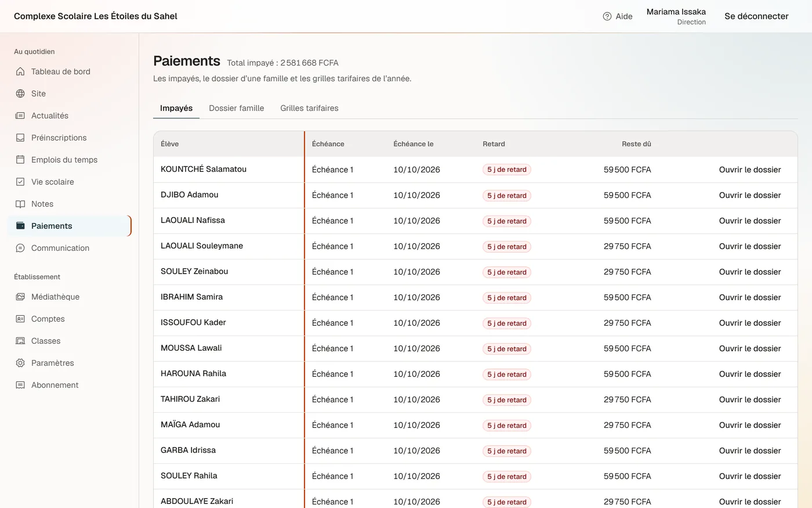Open the Grilles tarifaires tab
Screen dimensions: 812x508
click(309, 108)
